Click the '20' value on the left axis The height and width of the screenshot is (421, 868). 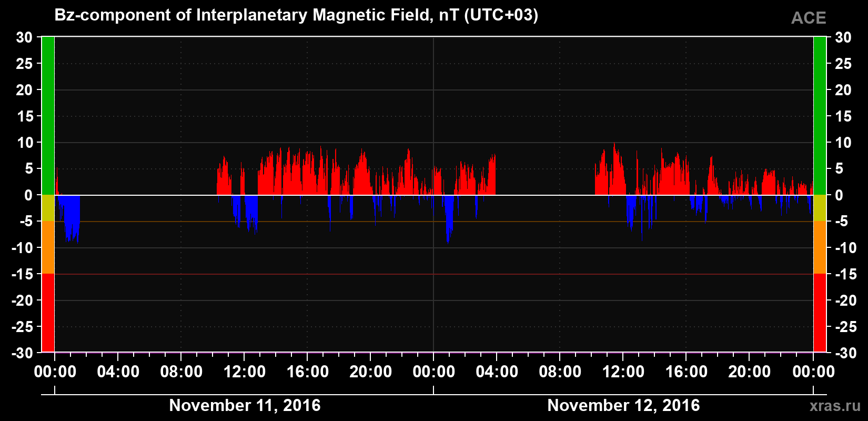click(x=24, y=90)
